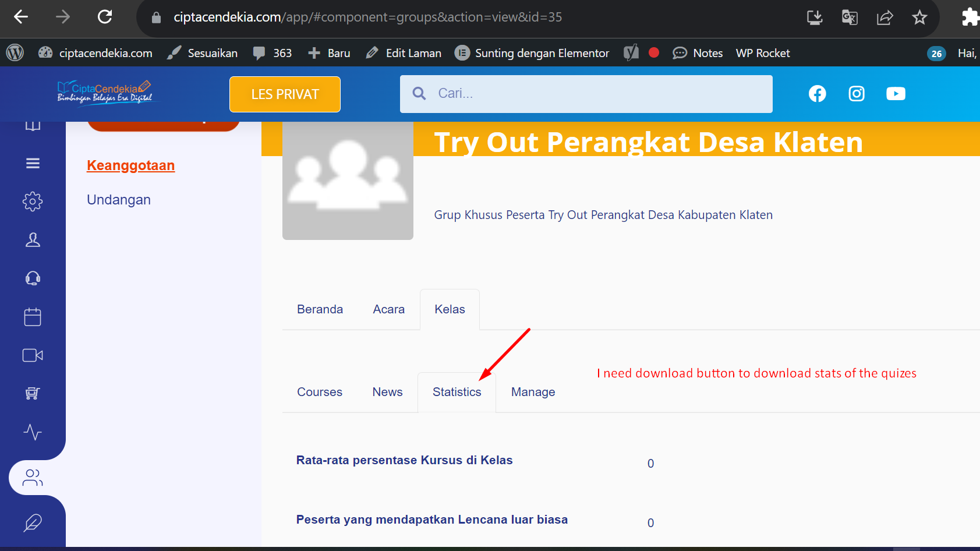980x551 pixels.
Task: Open the 363 comments item
Action: click(x=273, y=53)
